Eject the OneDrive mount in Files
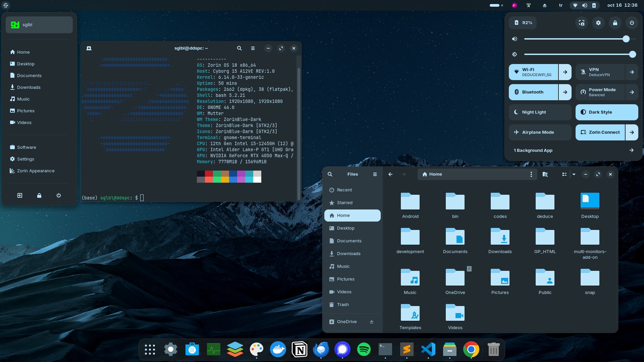Screen dimensions: 644x362 point(372,322)
